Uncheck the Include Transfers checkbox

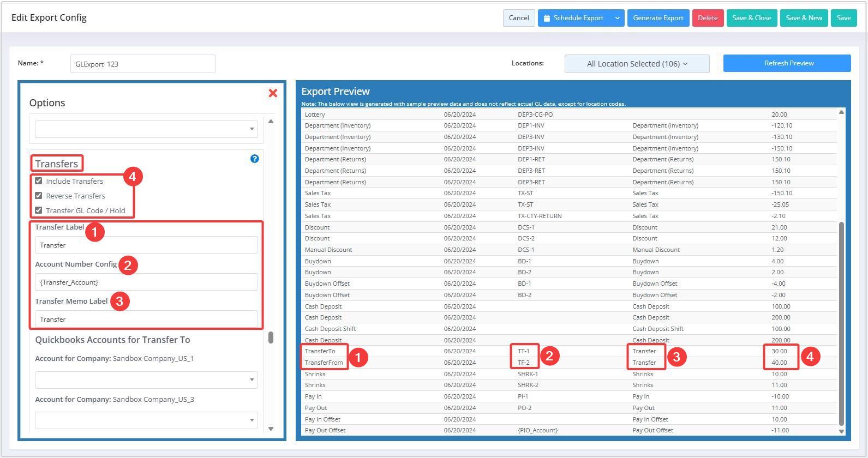coord(39,181)
